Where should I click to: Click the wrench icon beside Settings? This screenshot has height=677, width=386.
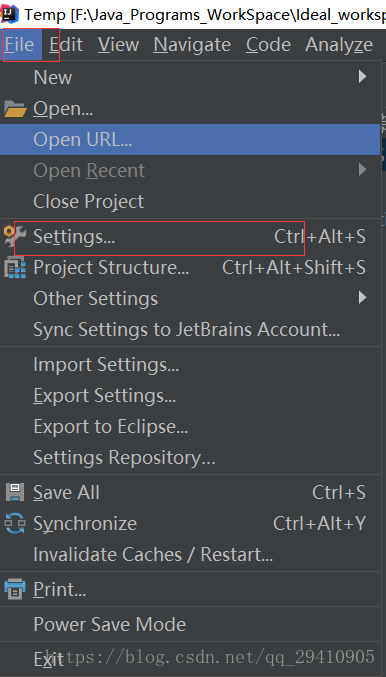point(15,236)
